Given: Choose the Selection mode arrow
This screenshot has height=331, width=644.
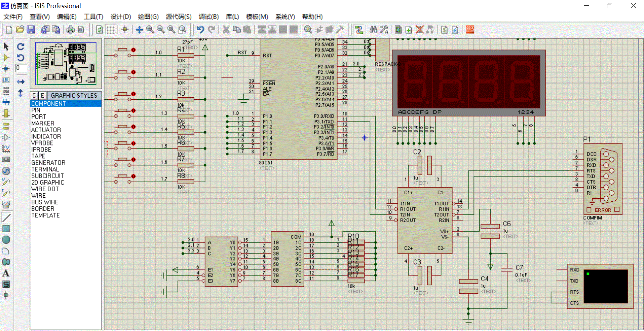Looking at the screenshot, I should [6, 46].
